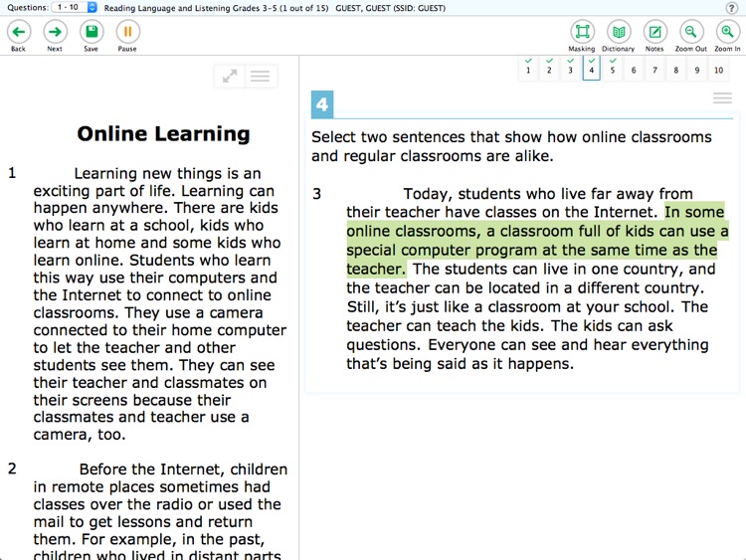Screen dimensions: 746x560
Task: Open the Notes tool
Action: click(655, 32)
